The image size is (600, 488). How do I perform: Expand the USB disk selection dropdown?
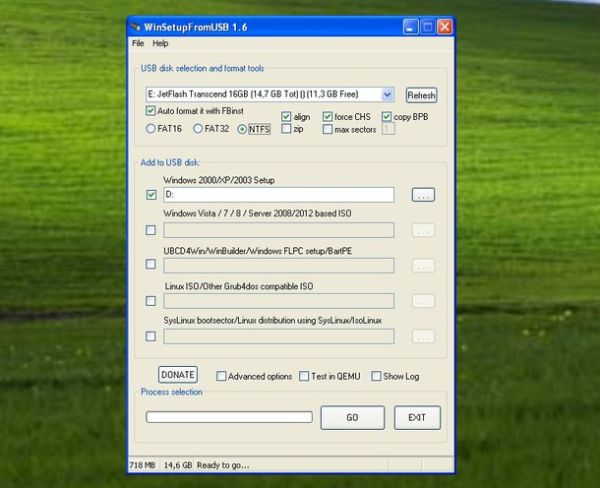click(x=387, y=95)
